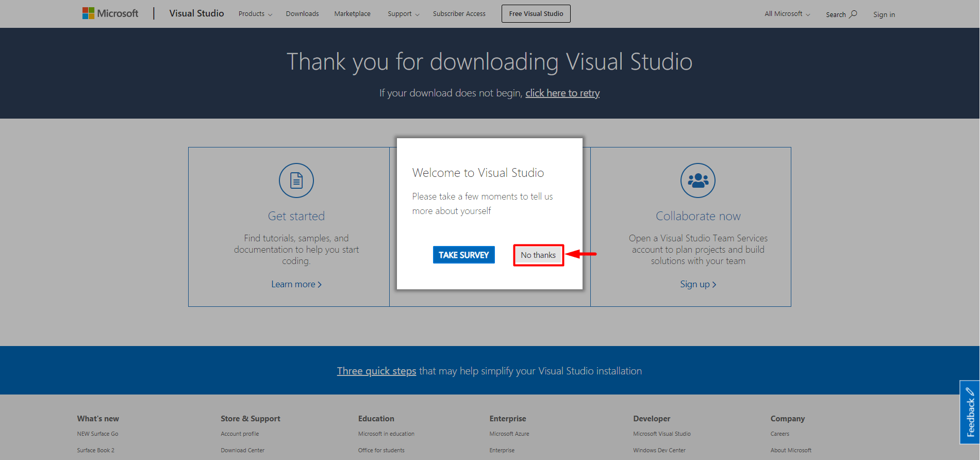Open the Learn more link

point(296,284)
